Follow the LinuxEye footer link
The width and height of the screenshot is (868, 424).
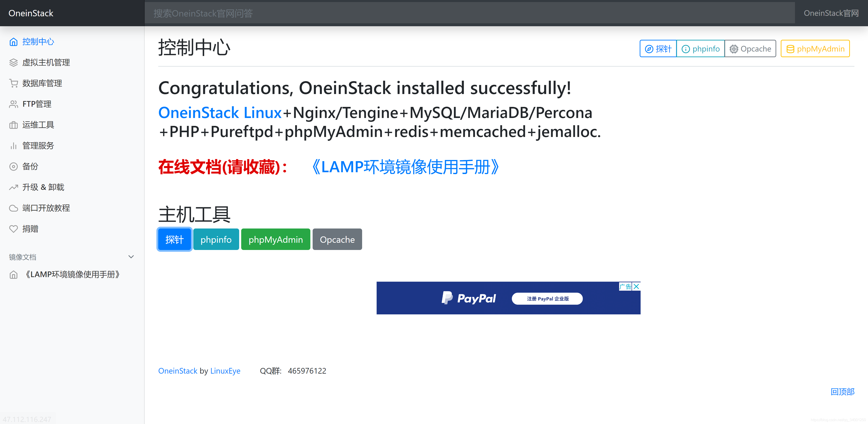[225, 371]
